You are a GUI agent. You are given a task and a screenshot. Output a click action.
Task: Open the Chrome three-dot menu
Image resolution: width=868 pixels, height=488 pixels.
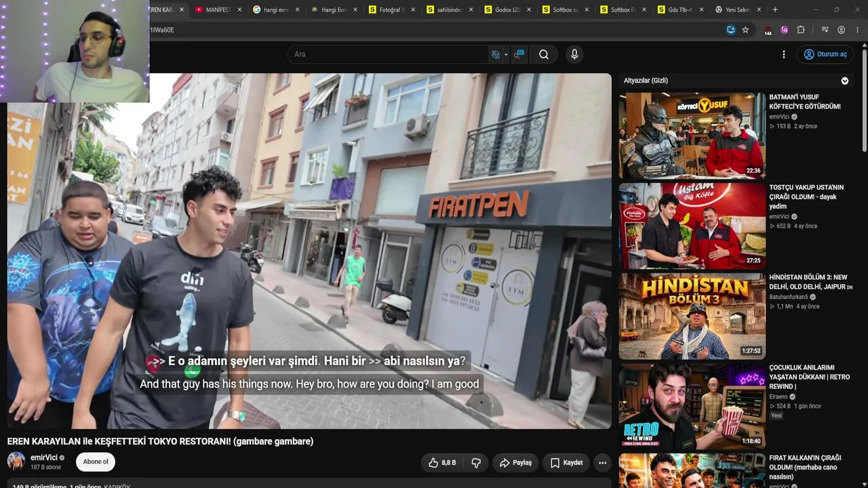click(858, 30)
